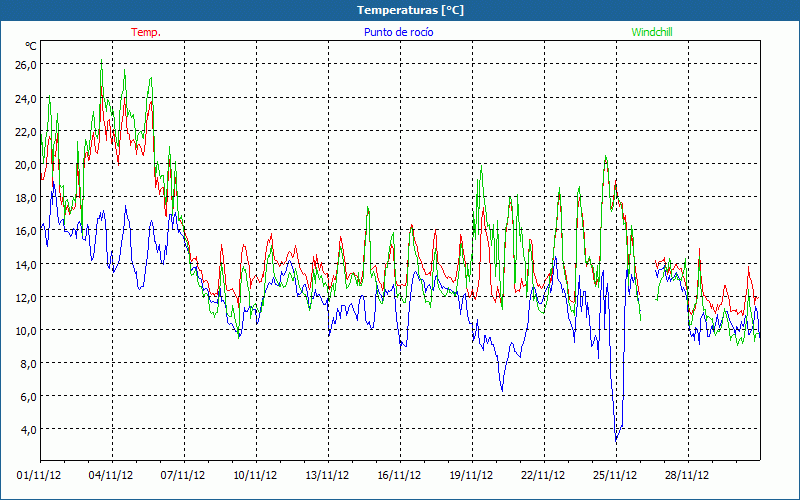Click the 22,0 y-axis value
This screenshot has height=500, width=800.
26,132
